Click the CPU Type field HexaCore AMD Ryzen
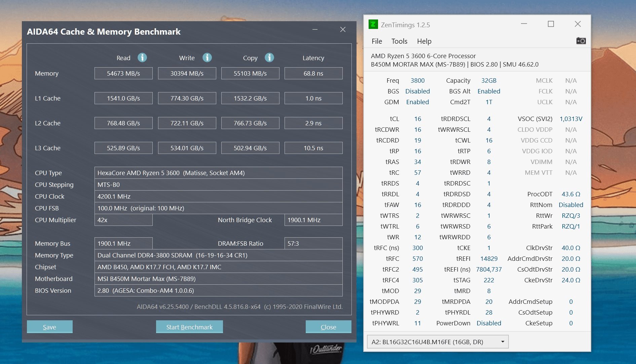This screenshot has width=636, height=364. (x=219, y=173)
